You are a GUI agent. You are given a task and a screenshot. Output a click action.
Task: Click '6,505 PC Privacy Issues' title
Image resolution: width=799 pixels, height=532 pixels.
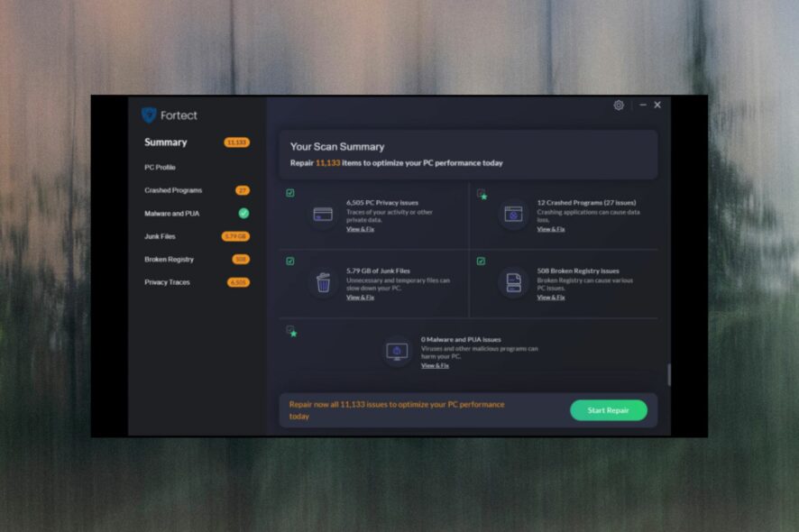click(382, 203)
